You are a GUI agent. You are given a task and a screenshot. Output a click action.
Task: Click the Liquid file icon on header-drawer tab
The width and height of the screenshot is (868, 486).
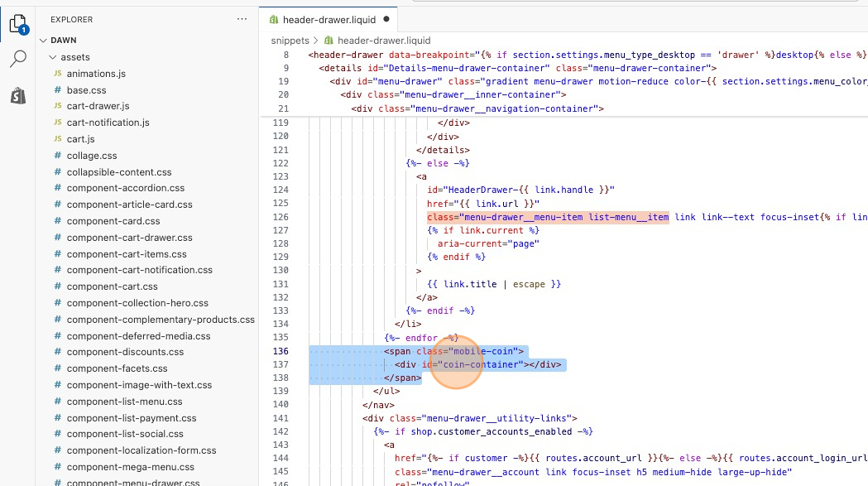[273, 19]
